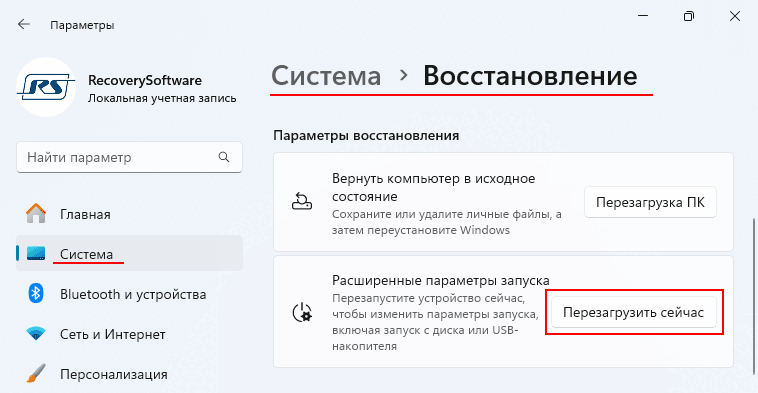Image resolution: width=758 pixels, height=393 pixels.
Task: Maximize or restore the Параметры window
Action: tap(688, 16)
